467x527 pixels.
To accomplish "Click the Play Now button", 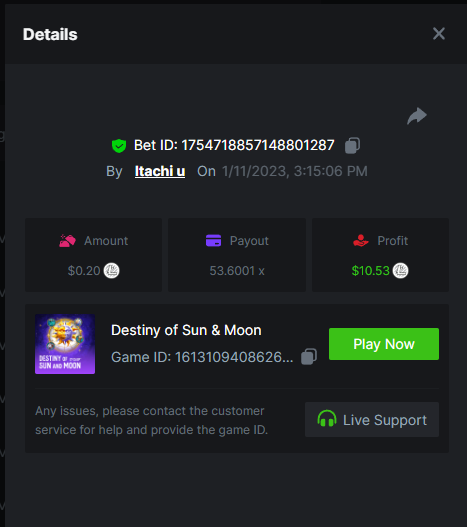I will point(384,344).
